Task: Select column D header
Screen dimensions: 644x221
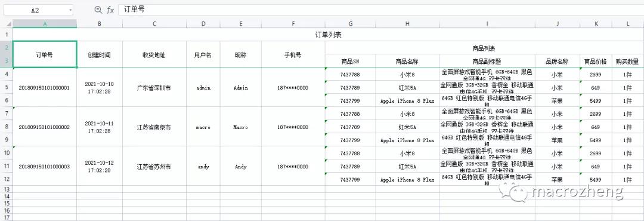Action: (x=203, y=23)
